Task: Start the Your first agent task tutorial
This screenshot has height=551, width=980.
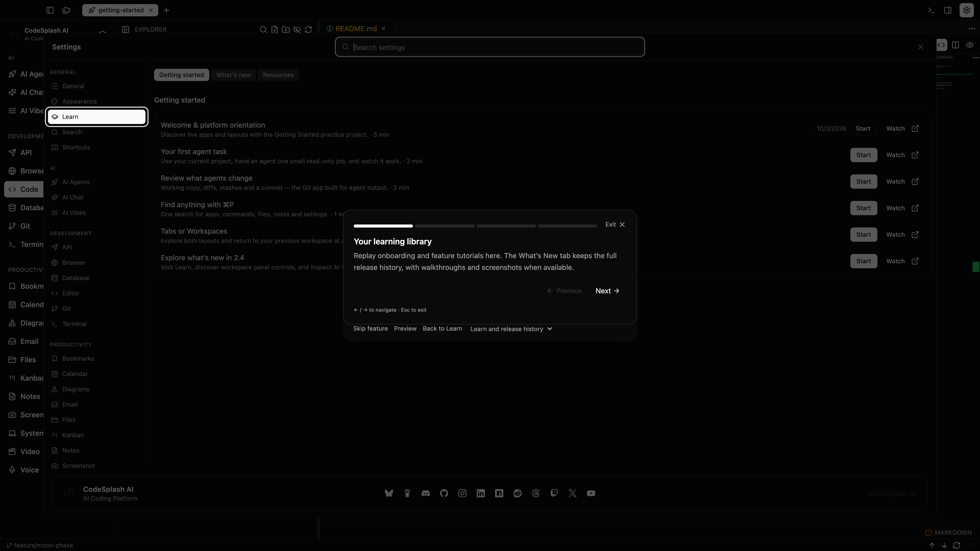Action: click(x=863, y=155)
